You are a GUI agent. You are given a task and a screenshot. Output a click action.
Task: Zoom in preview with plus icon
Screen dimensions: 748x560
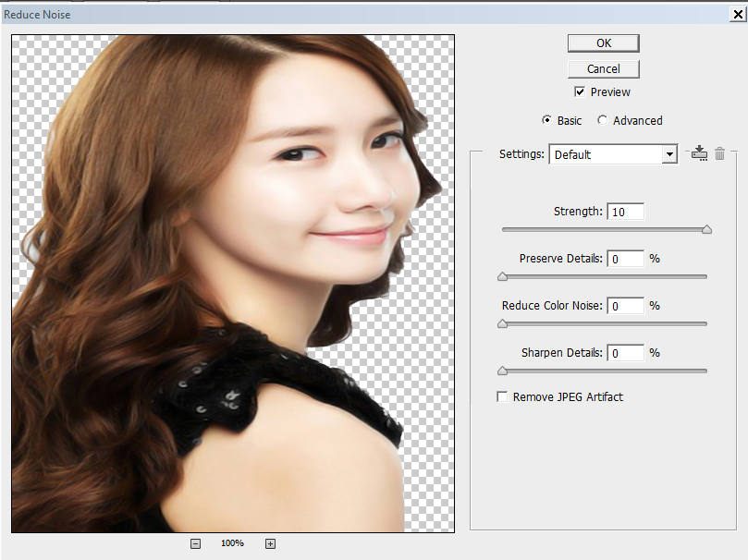[x=270, y=543]
